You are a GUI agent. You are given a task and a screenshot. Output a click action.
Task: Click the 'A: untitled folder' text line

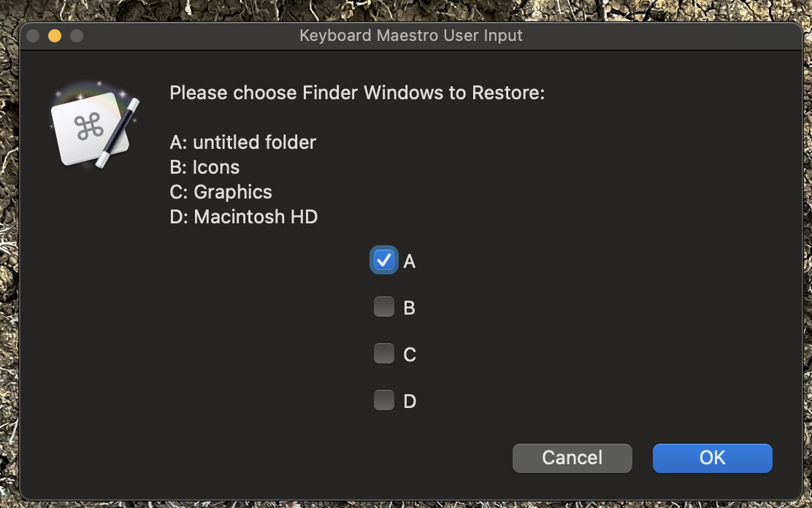tap(243, 142)
